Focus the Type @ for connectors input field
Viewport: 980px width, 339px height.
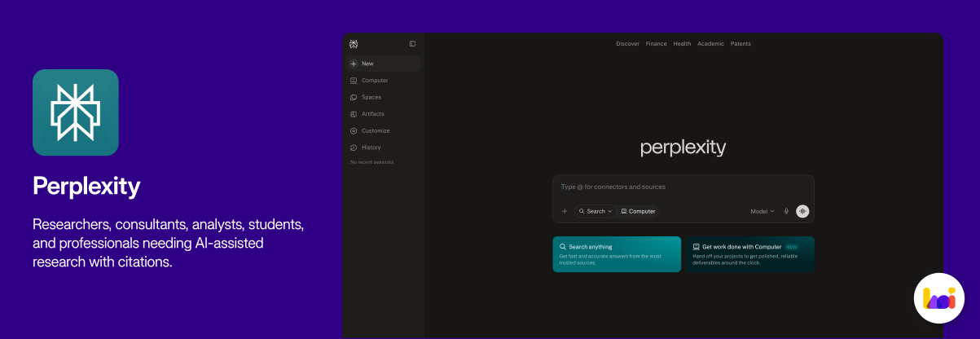point(683,187)
